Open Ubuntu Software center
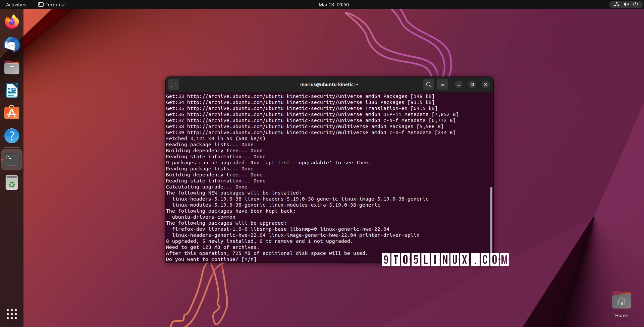Viewport: 644px width, 327px height. 12,113
